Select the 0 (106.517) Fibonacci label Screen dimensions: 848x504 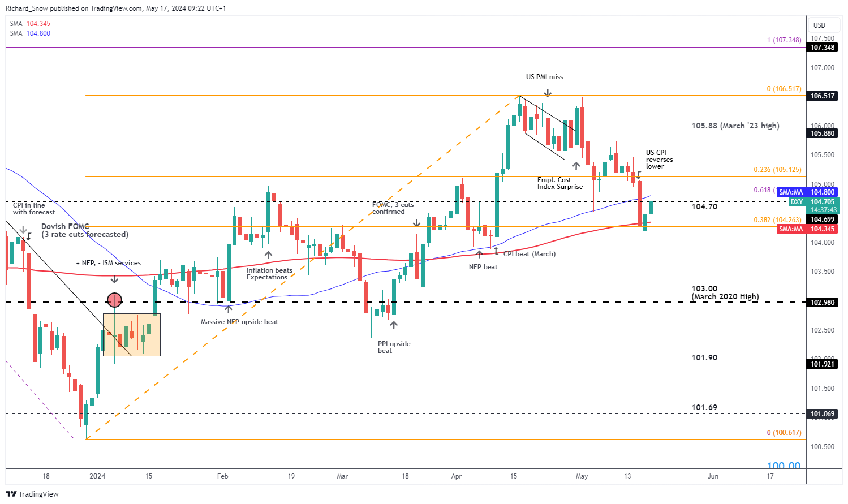click(x=784, y=89)
